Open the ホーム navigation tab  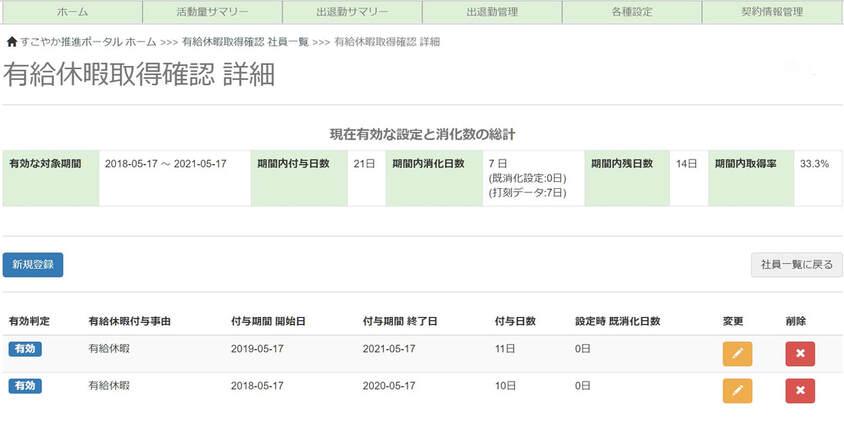(x=72, y=12)
